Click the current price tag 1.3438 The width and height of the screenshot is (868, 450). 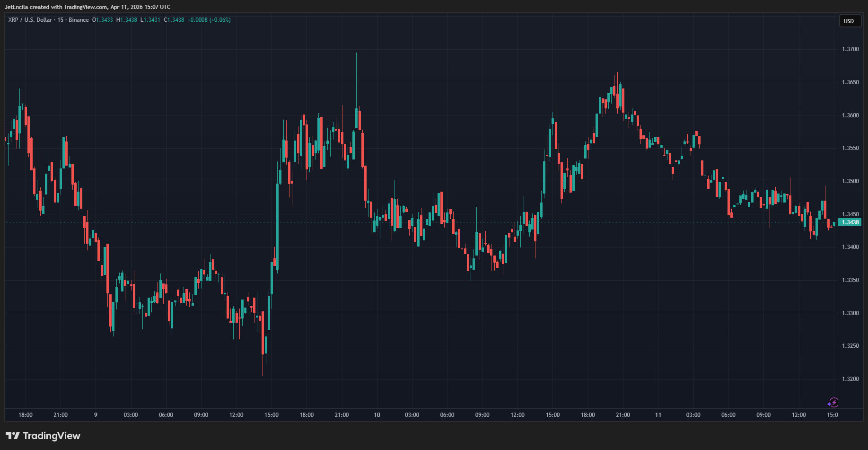850,222
